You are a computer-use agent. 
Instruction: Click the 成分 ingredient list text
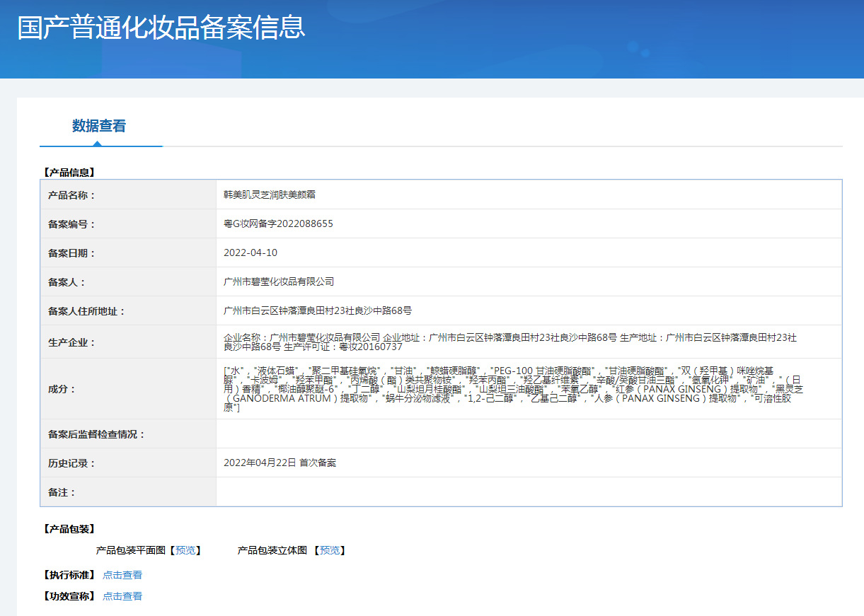point(514,389)
